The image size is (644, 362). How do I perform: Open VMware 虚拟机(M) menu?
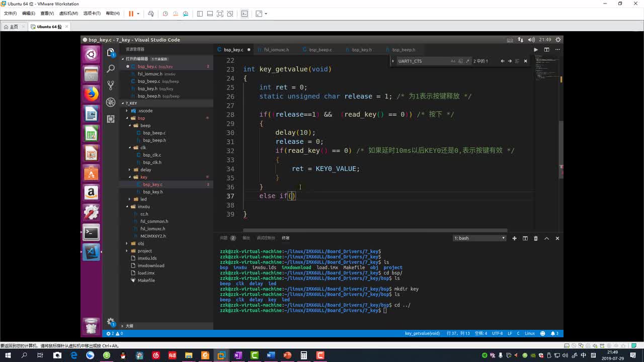click(x=68, y=14)
